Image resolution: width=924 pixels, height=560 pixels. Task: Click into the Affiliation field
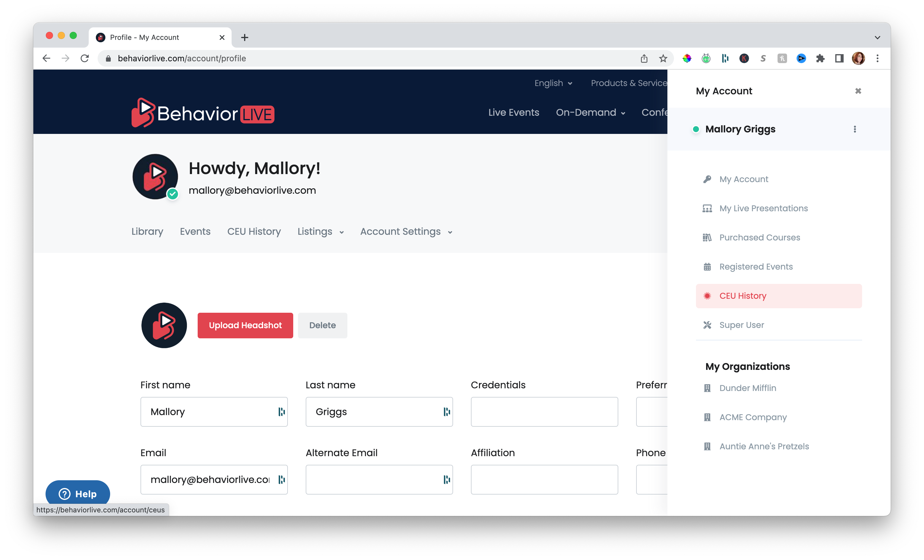(x=544, y=480)
